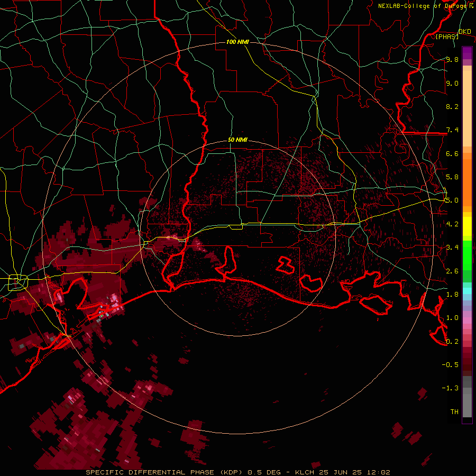
Task: Click the 100 NMI range ring label
Action: (x=237, y=42)
